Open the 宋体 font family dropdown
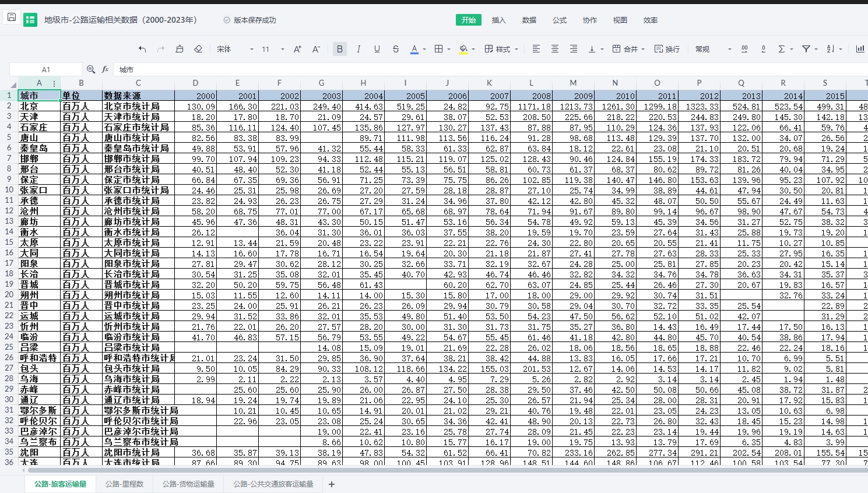This screenshot has width=868, height=493. pyautogui.click(x=235, y=49)
